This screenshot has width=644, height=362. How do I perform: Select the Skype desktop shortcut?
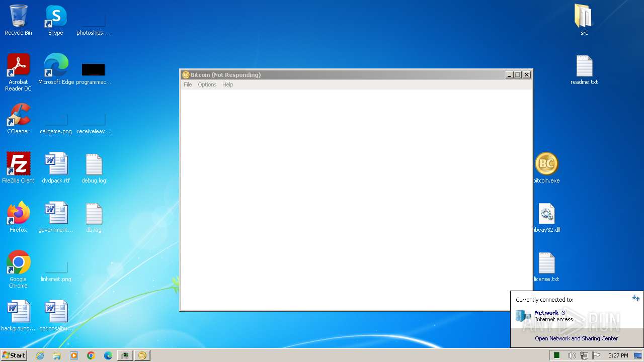(56, 20)
